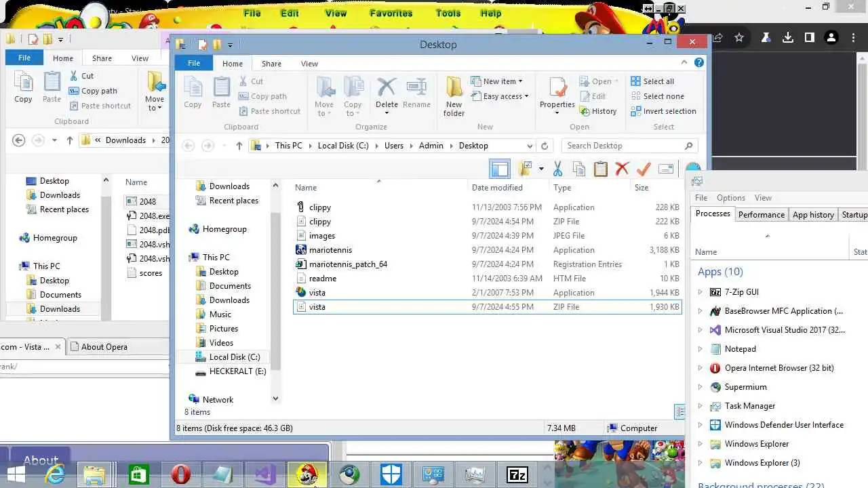Click the Cut button in the back Explorer window

point(81,76)
